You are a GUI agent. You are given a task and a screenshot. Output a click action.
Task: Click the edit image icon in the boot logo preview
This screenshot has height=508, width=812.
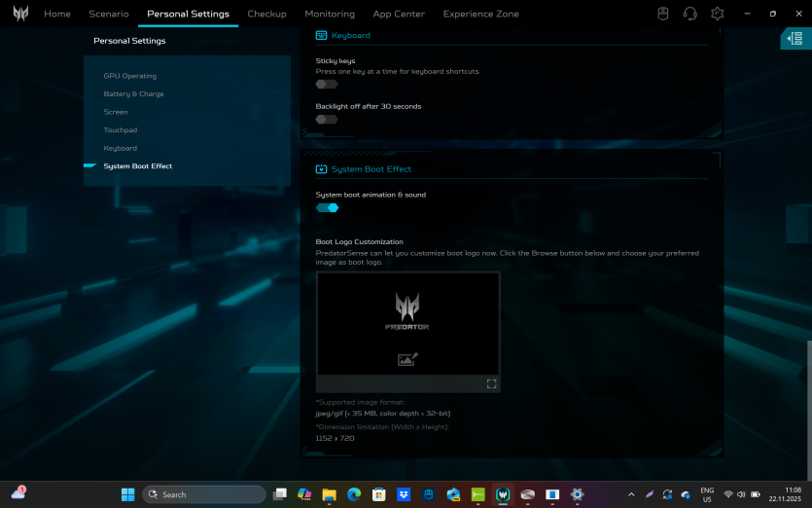point(407,359)
